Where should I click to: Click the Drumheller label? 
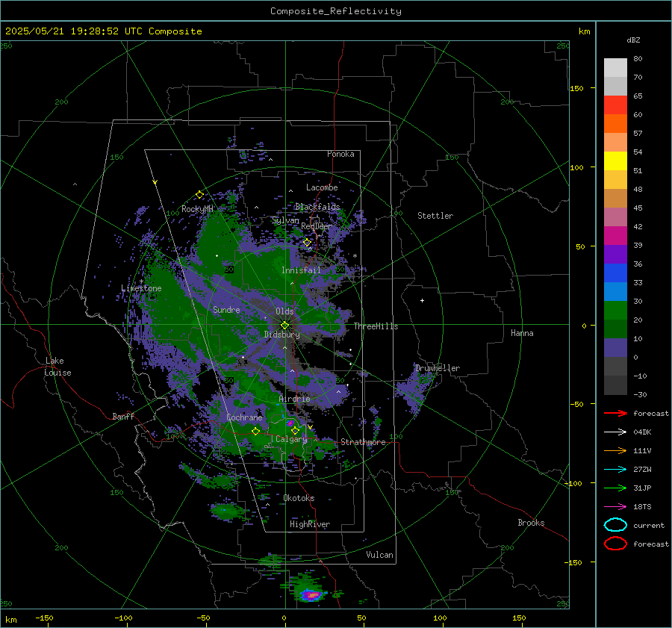pos(438,368)
